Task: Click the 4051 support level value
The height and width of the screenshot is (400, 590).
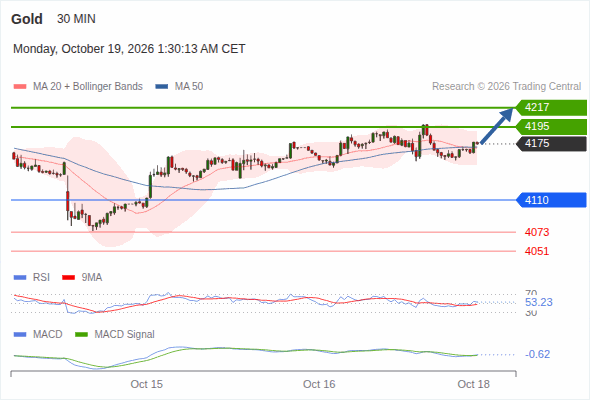Action: pyautogui.click(x=537, y=251)
